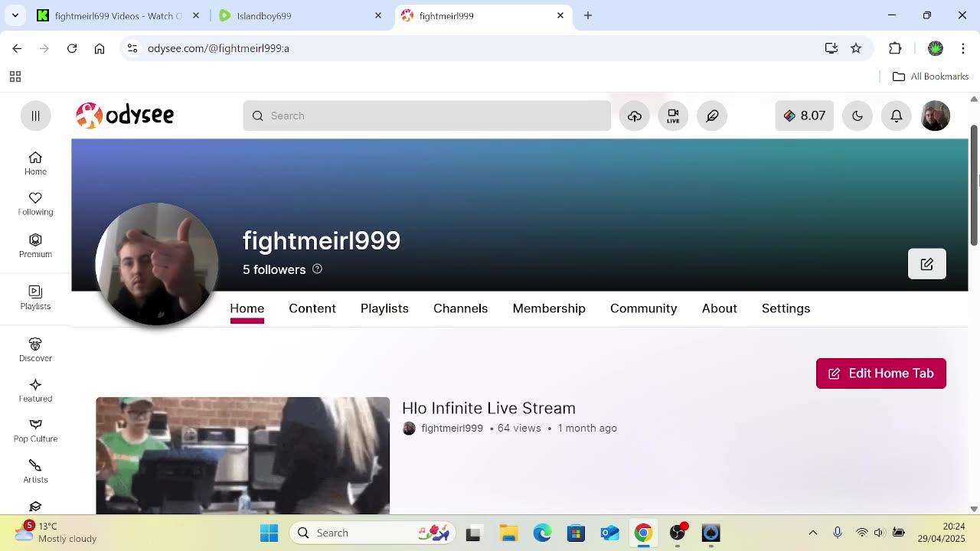Click the address bar URL
The height and width of the screenshot is (551, 980).
click(218, 48)
